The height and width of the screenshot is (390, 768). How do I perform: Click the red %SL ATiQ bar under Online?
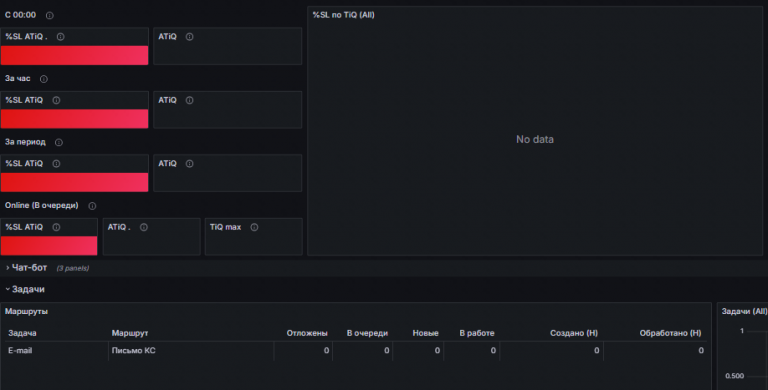point(49,245)
